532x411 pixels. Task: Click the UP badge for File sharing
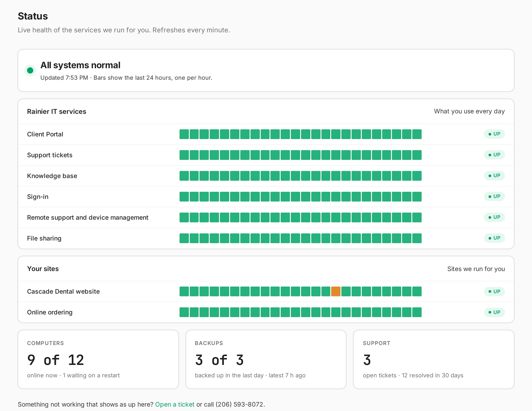(x=494, y=238)
